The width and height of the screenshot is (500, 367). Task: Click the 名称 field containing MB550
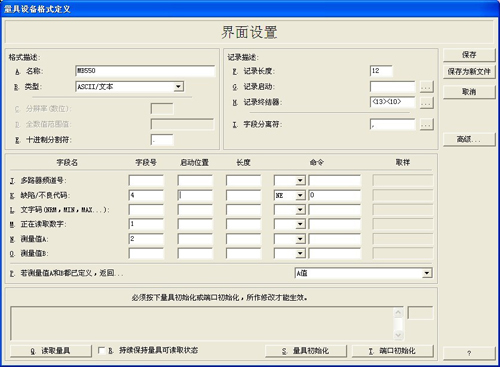pyautogui.click(x=145, y=71)
